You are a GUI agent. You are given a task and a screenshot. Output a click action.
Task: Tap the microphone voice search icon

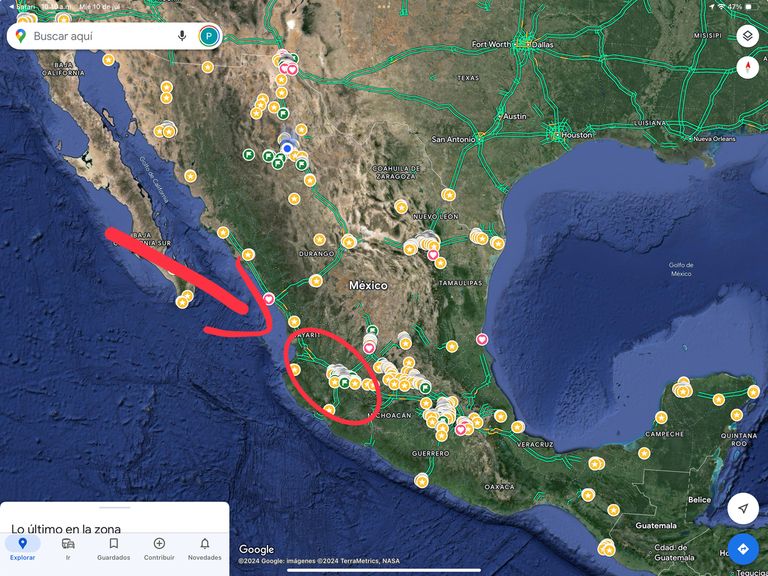click(182, 36)
